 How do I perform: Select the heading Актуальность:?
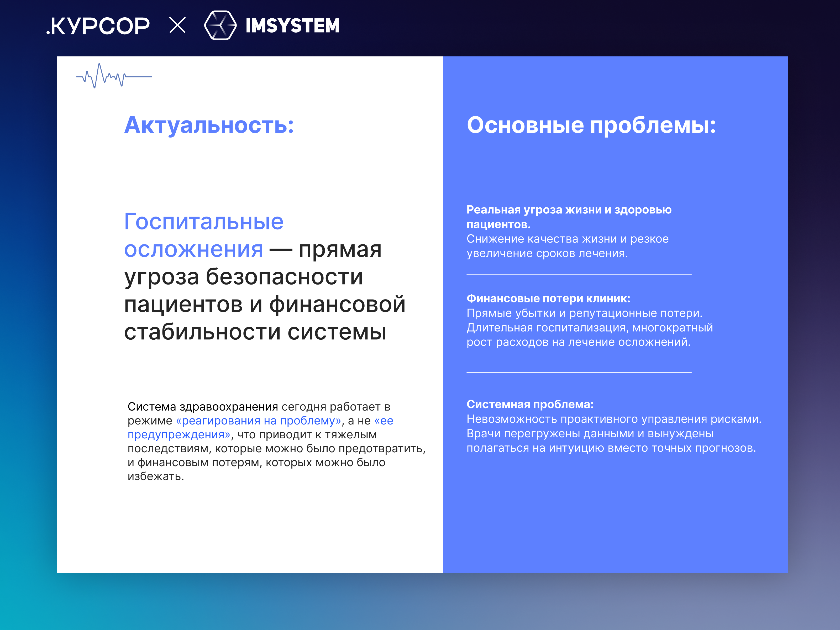coord(209,125)
